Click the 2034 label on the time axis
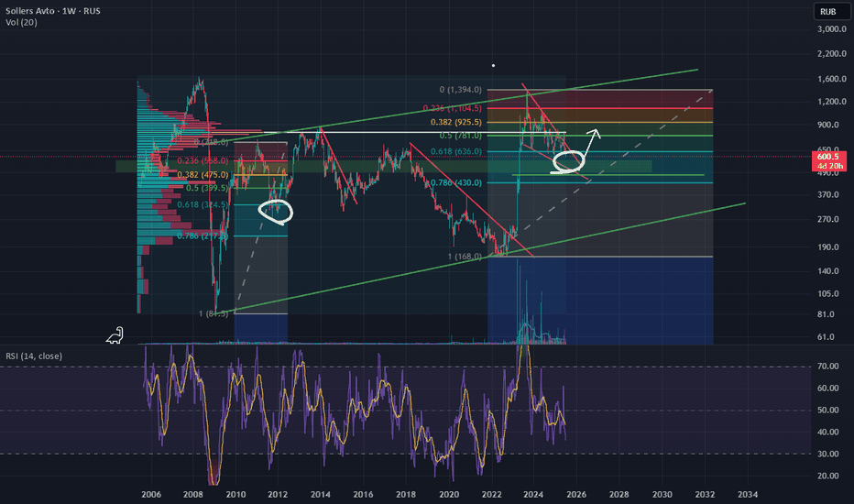Screen dimensions: 854x504 click(x=748, y=494)
